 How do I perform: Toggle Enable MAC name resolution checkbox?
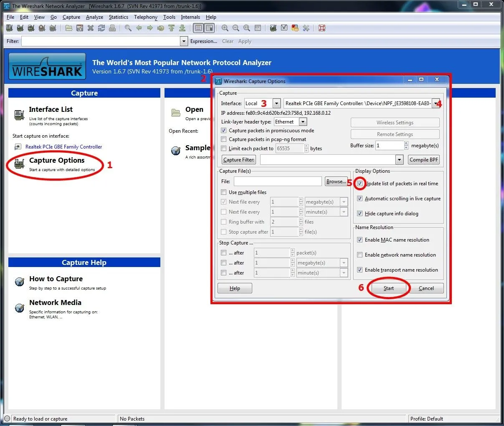360,240
